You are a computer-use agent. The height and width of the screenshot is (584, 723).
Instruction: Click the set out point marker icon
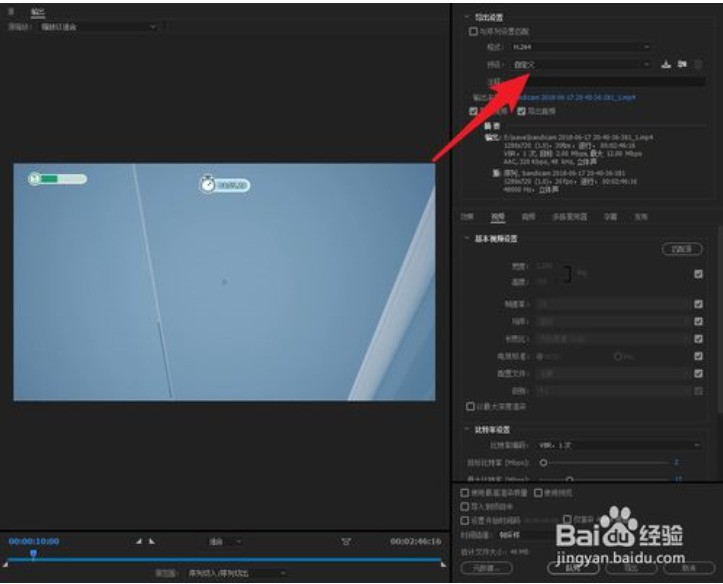click(x=151, y=541)
